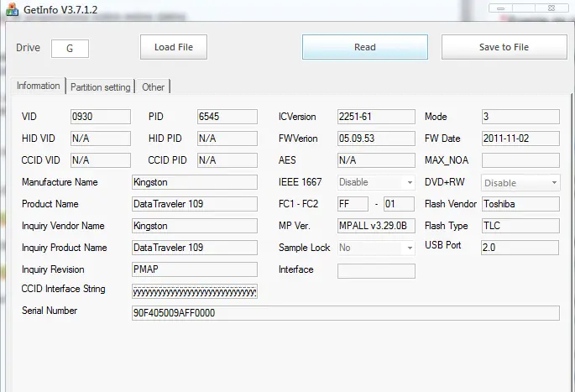Click the PID field showing 6545
This screenshot has height=392, width=575.
[x=227, y=117]
